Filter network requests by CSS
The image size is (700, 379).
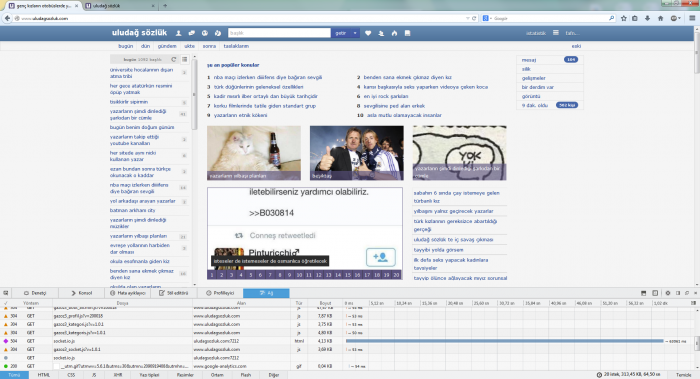coord(71,375)
